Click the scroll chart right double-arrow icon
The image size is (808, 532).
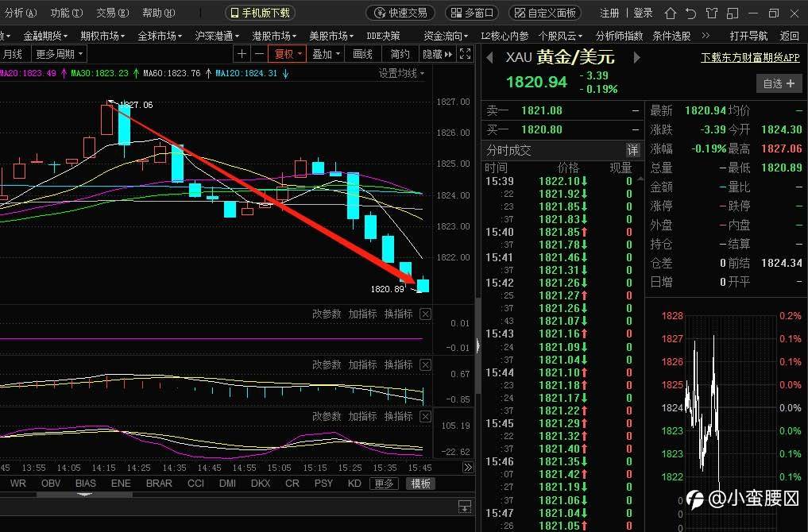coord(467,468)
